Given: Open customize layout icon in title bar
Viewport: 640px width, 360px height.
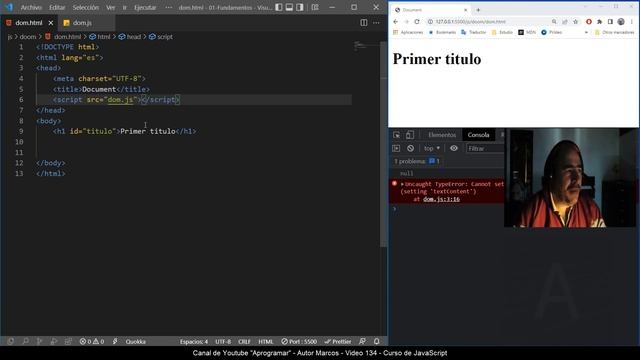Looking at the screenshot, I should click(x=315, y=7).
